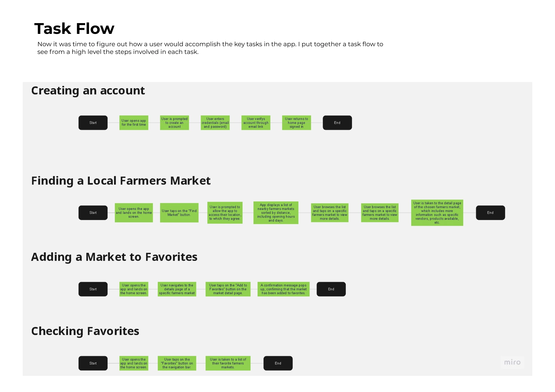
Task: Click the "A confirmation message pops up" step
Action: pos(283,289)
